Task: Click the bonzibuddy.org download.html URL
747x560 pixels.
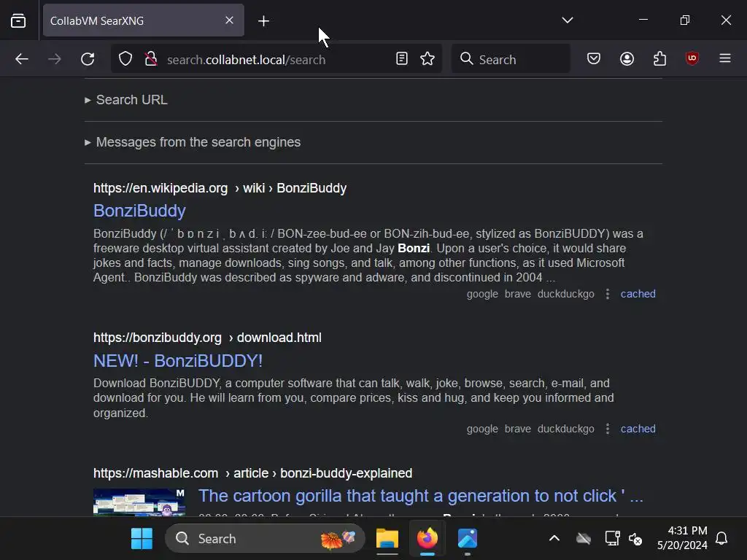Action: [207, 338]
